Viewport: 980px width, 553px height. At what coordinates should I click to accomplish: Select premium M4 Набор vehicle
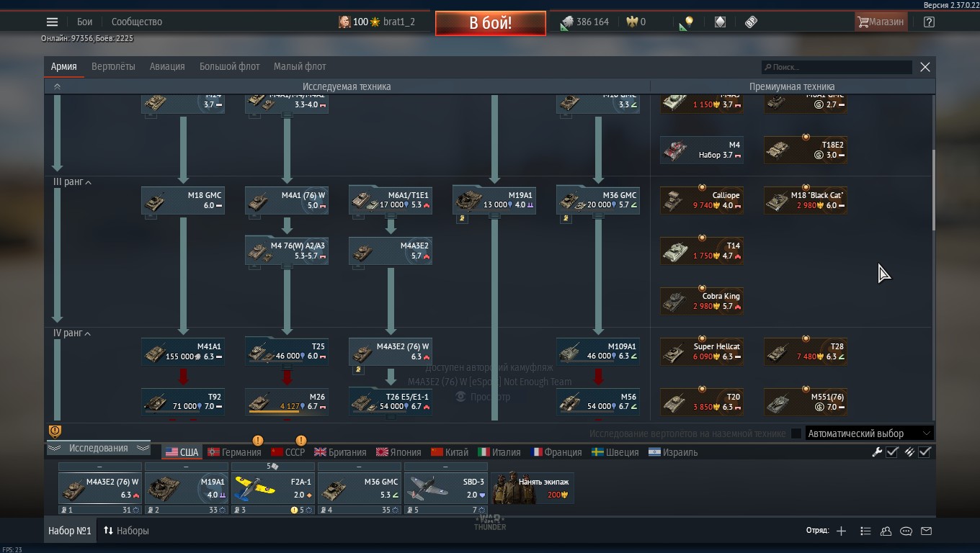click(x=702, y=150)
